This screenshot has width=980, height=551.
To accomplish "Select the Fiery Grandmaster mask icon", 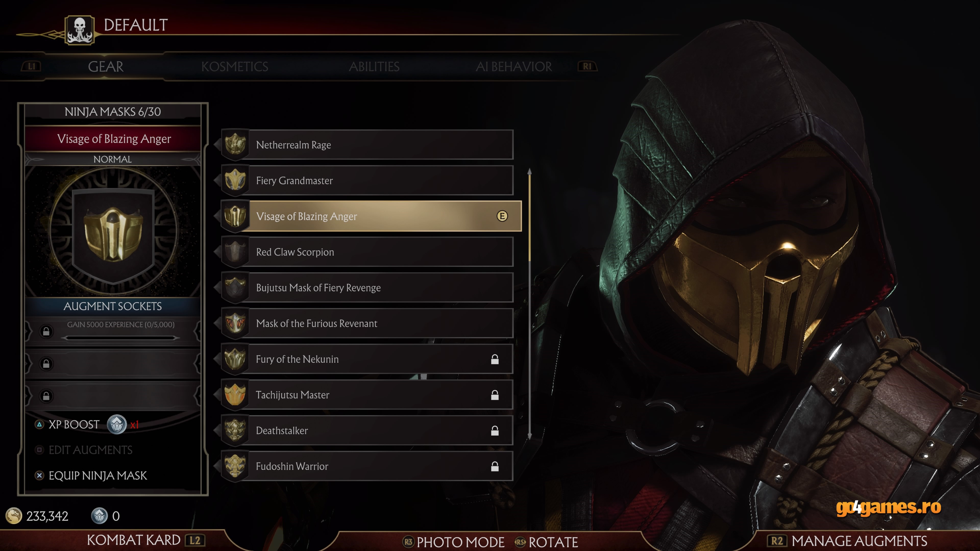I will 235,180.
